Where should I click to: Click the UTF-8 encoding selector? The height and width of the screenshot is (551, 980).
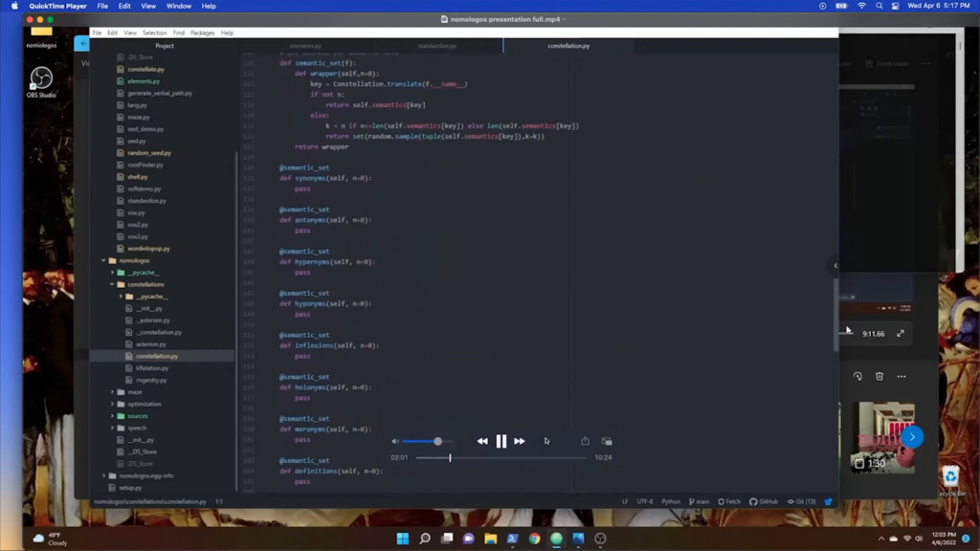(644, 501)
